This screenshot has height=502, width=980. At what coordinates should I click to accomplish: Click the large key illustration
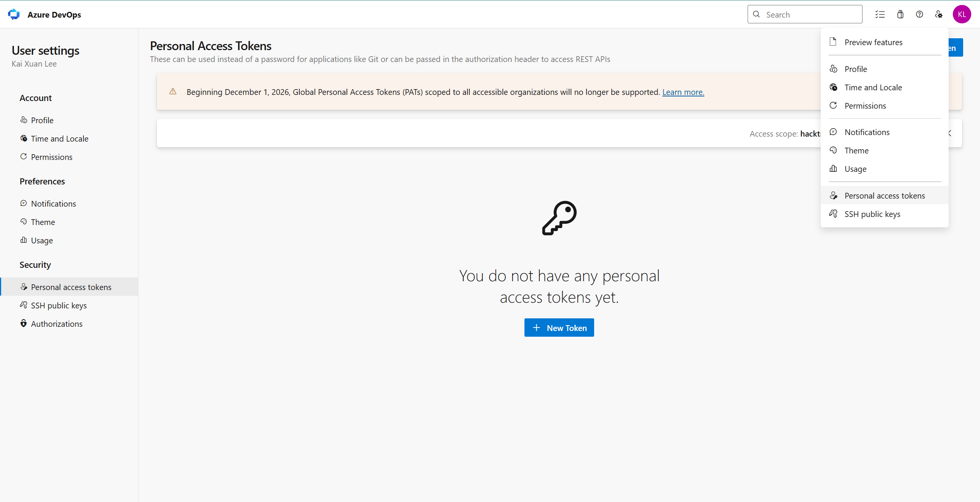(559, 218)
